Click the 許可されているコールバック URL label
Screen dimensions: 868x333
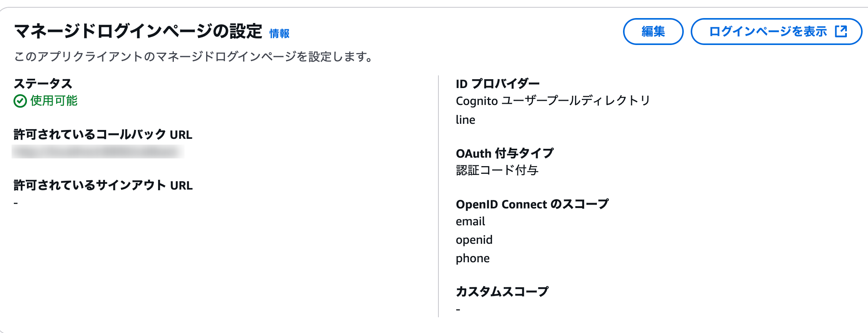(x=103, y=135)
